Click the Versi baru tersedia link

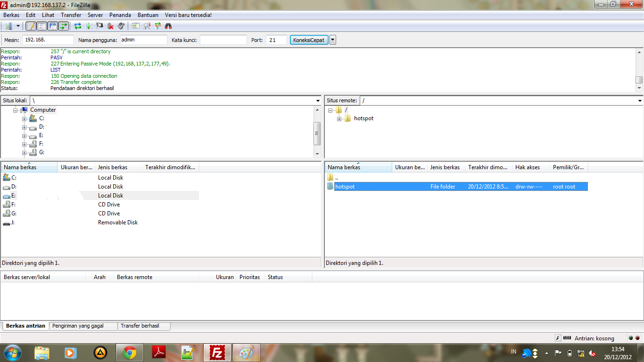pyautogui.click(x=187, y=15)
